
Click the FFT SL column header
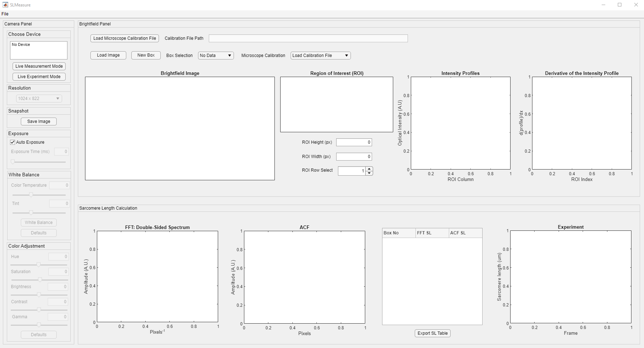click(x=432, y=233)
